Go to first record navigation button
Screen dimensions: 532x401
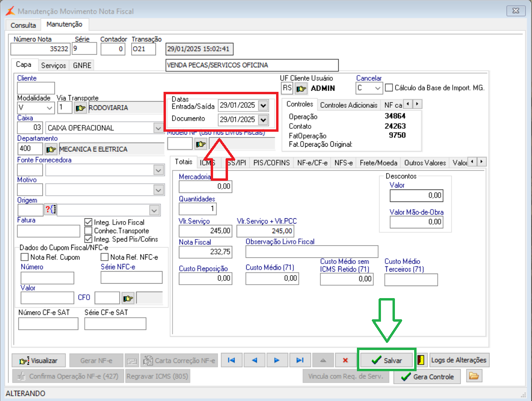231,360
